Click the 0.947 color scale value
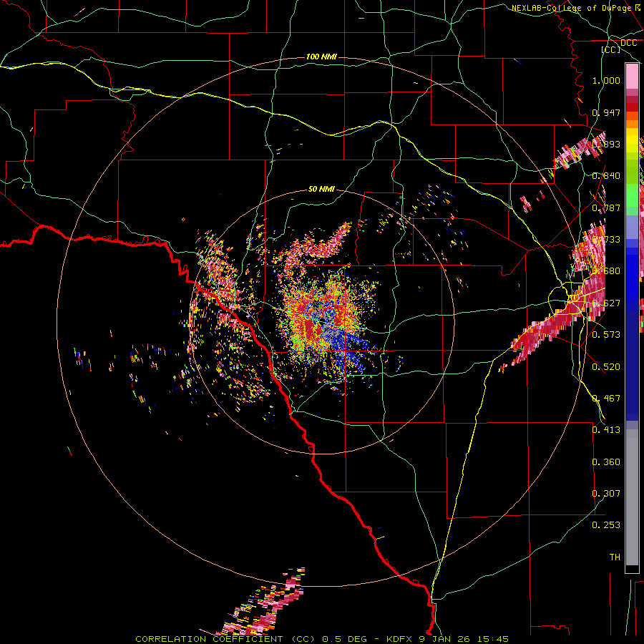This screenshot has width=644, height=644. [606, 112]
